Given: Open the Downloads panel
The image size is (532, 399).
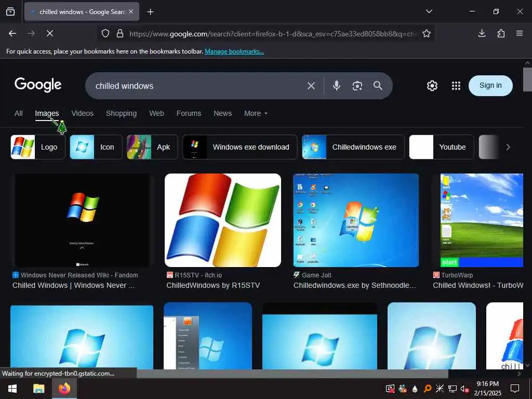Looking at the screenshot, I should point(482,33).
